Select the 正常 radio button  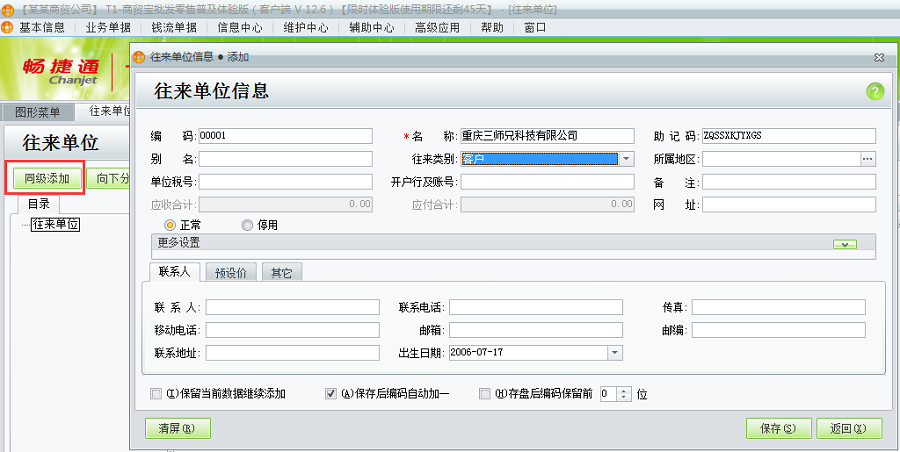click(x=169, y=225)
